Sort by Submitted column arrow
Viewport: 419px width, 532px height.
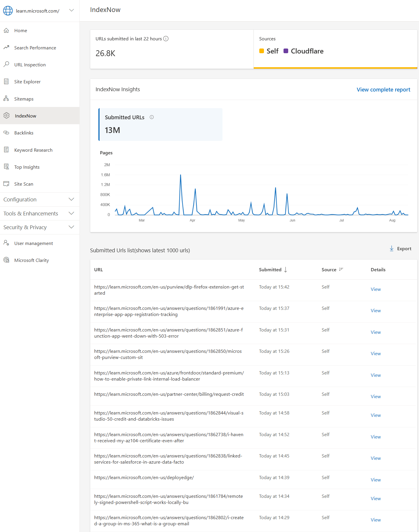pos(286,270)
